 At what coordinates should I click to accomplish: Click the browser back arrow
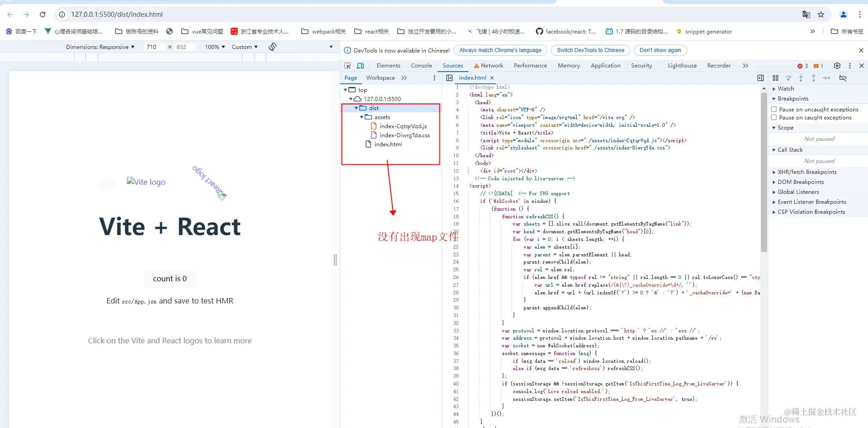(x=10, y=14)
